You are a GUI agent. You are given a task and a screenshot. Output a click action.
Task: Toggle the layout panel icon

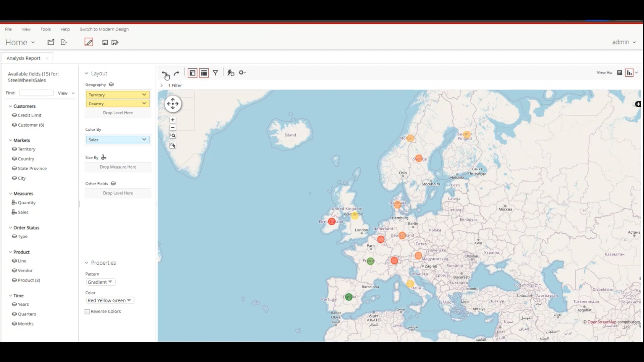[204, 73]
